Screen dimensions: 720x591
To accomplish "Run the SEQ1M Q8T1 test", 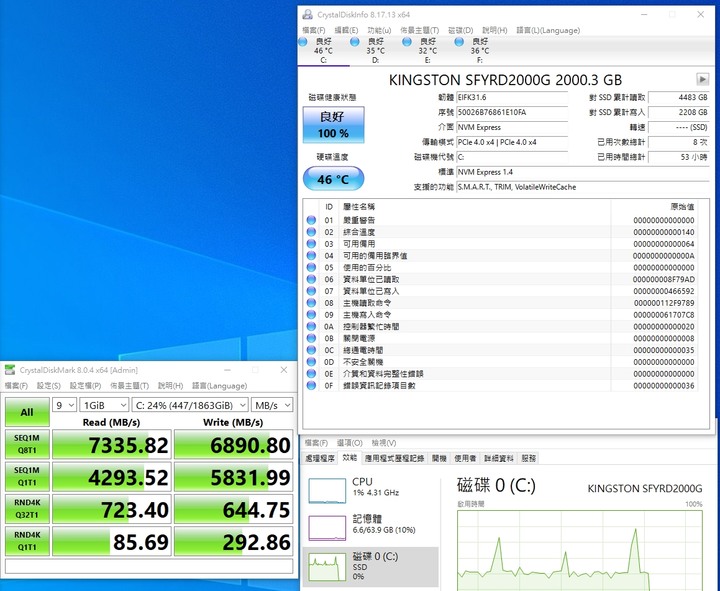I will (27, 444).
